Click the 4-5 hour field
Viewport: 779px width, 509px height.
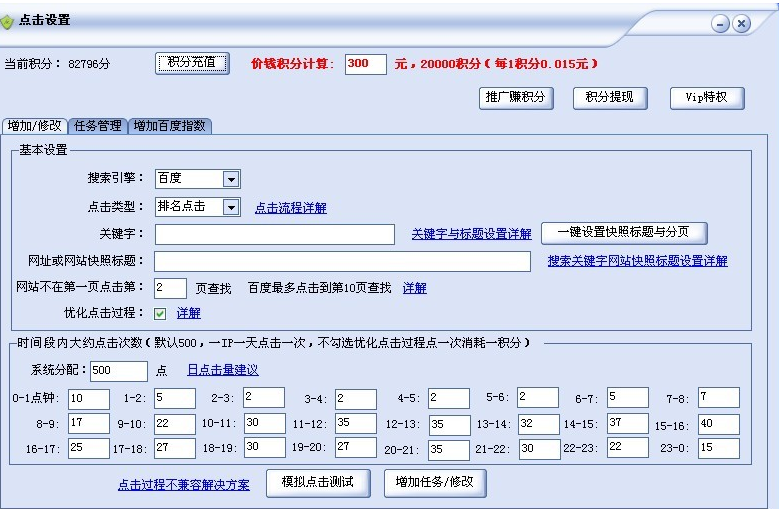[x=449, y=398]
